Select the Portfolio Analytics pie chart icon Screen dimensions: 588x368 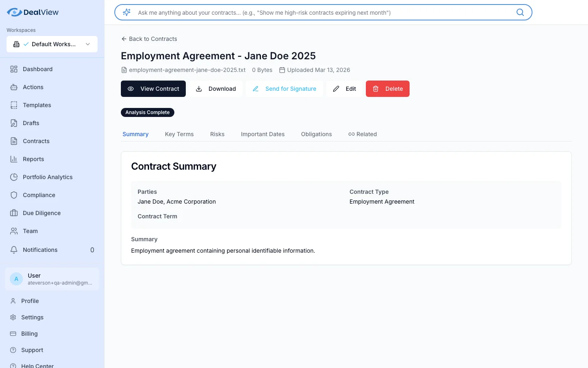click(13, 177)
